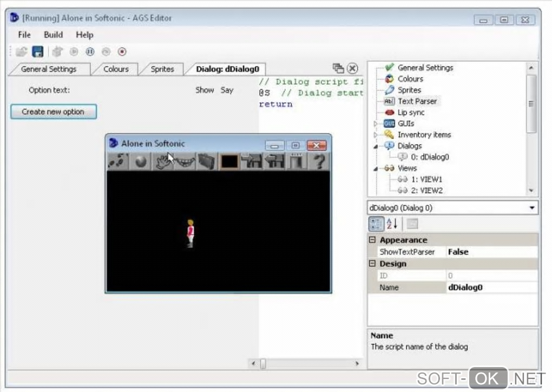
Task: Click the question mark help icon in game
Action: tap(319, 162)
